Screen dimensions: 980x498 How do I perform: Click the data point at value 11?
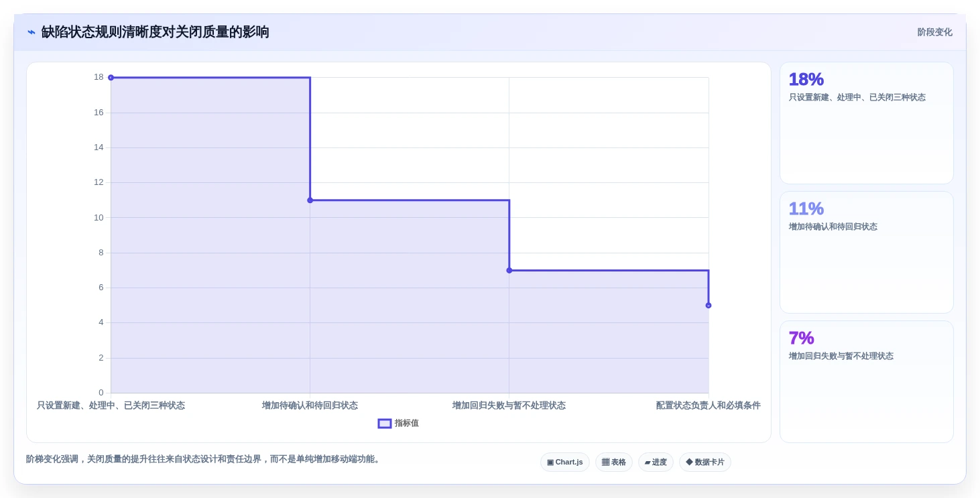pos(310,200)
